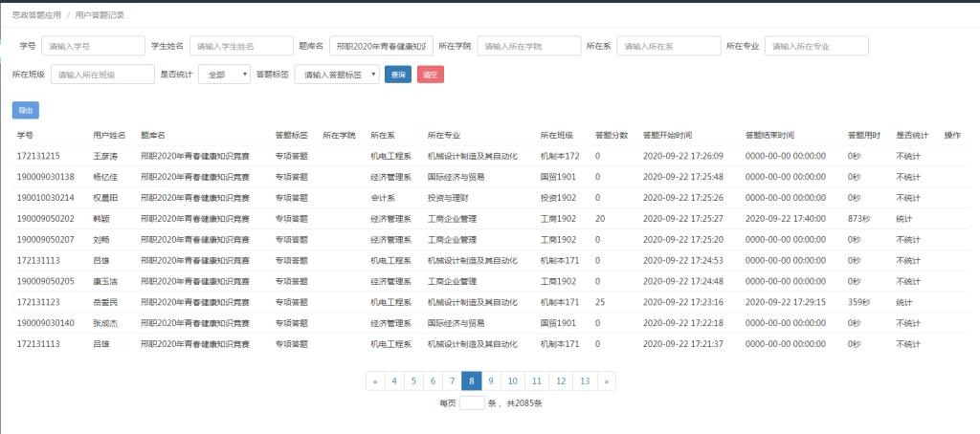Screen dimensions: 980x434
Task: Expand the 答题标签 dropdown selector
Action: coord(336,75)
